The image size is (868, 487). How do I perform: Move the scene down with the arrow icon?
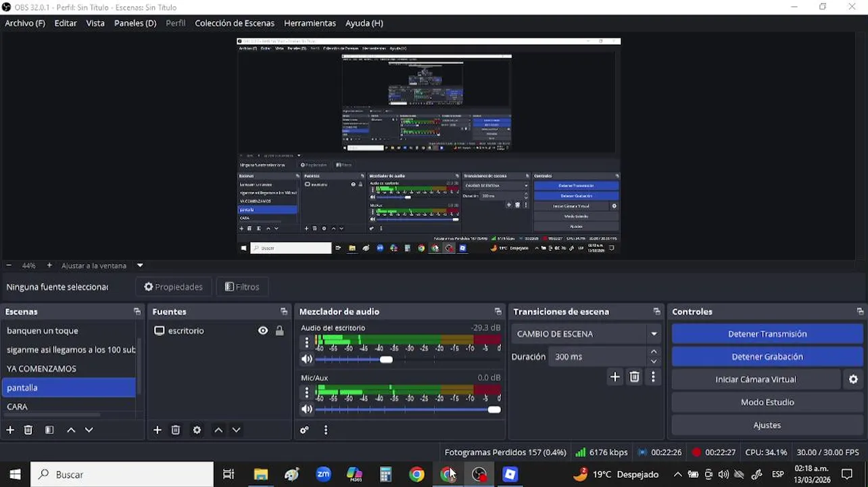click(x=89, y=430)
